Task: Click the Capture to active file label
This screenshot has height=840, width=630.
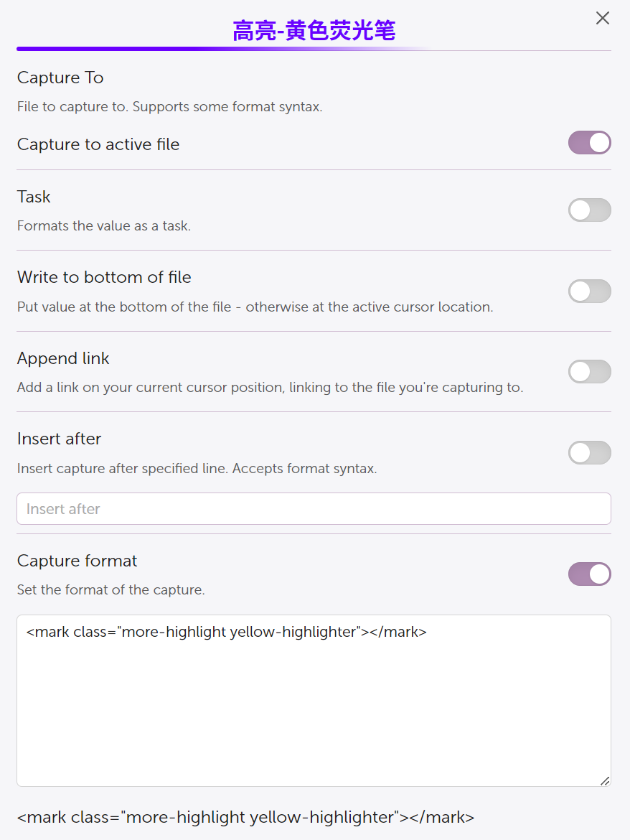Action: [x=98, y=144]
